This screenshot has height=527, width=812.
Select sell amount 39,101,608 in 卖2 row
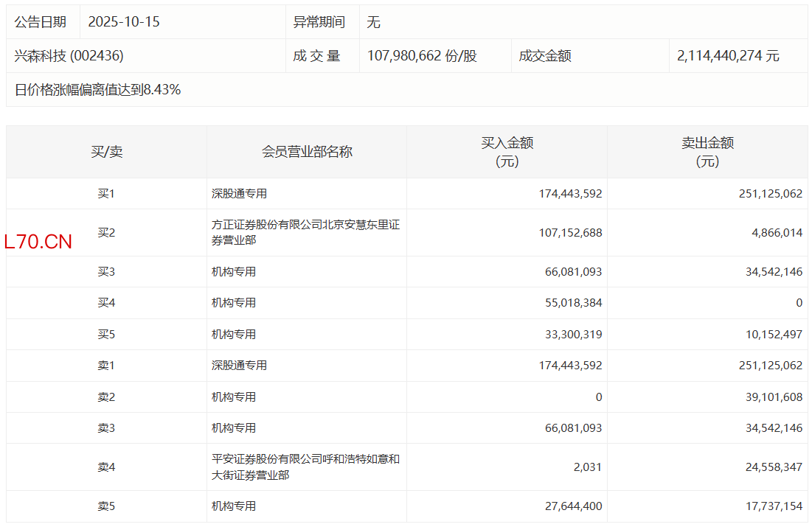[x=771, y=397]
